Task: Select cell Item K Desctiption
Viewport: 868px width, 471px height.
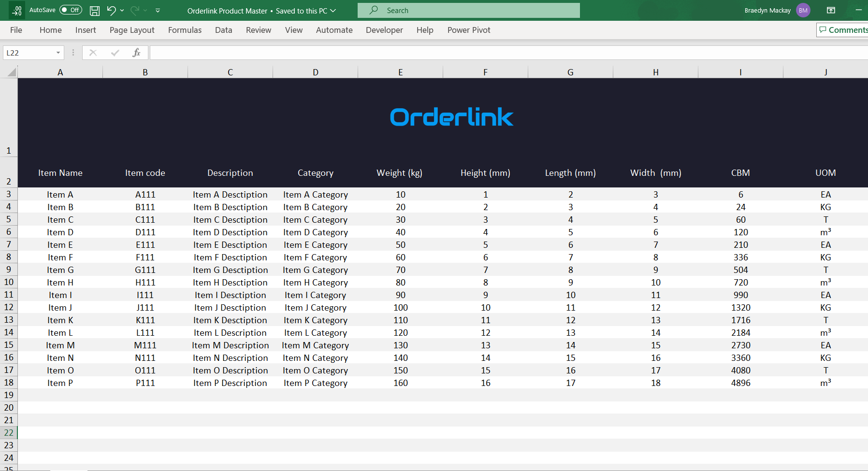Action: point(231,320)
